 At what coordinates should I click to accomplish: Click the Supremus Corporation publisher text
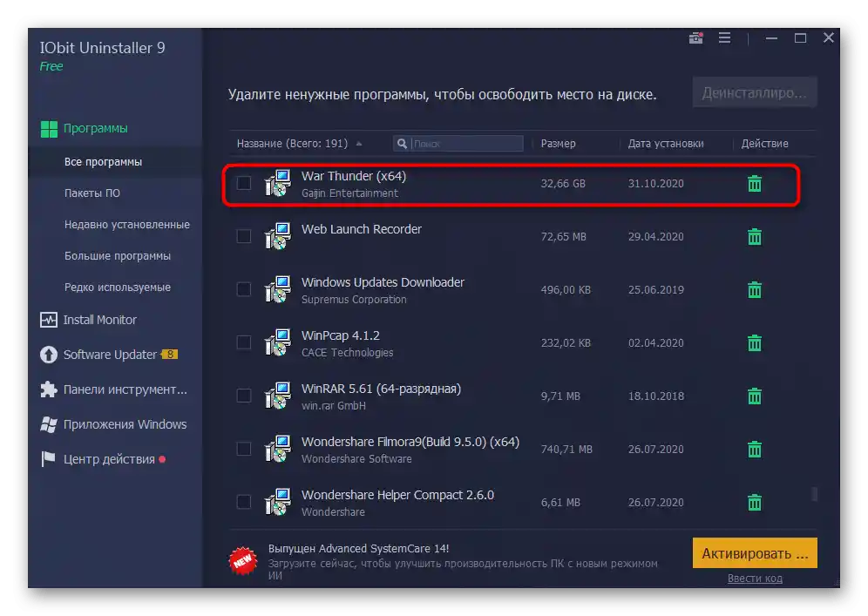(x=354, y=300)
